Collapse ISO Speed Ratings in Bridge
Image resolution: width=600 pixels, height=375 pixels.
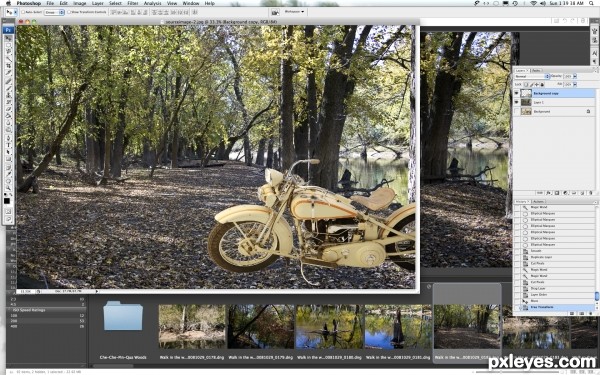pyautogui.click(x=10, y=310)
